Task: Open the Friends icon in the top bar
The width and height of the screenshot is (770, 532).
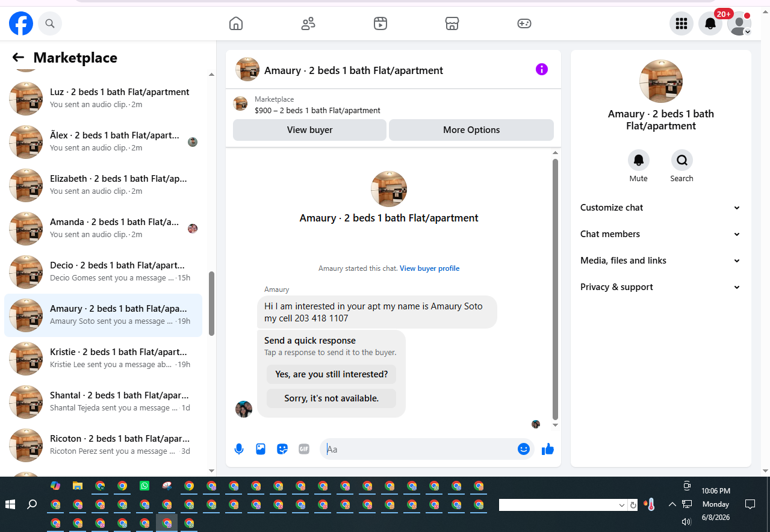Action: [308, 23]
